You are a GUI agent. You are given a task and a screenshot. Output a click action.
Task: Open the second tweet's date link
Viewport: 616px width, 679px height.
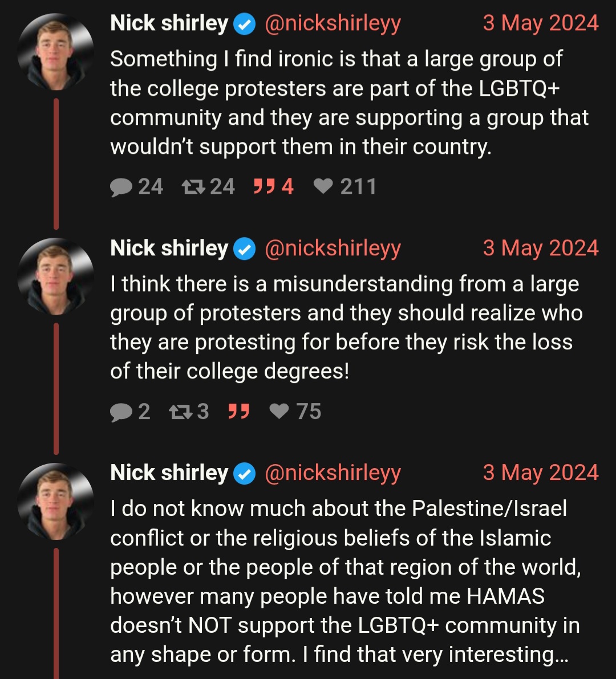coord(540,249)
